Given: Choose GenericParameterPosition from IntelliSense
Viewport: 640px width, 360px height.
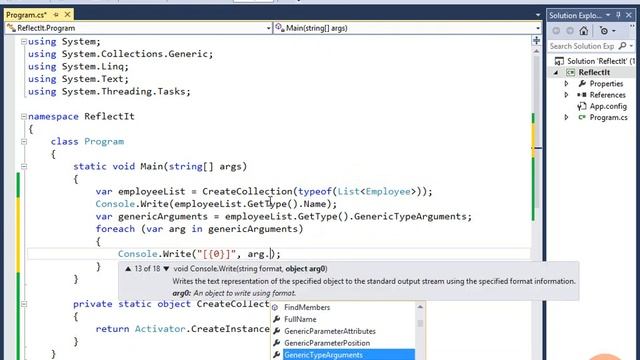Looking at the screenshot, I should [x=327, y=343].
